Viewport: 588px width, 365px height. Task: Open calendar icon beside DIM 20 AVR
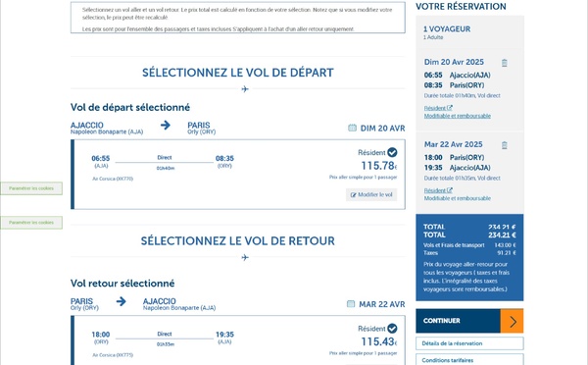352,129
